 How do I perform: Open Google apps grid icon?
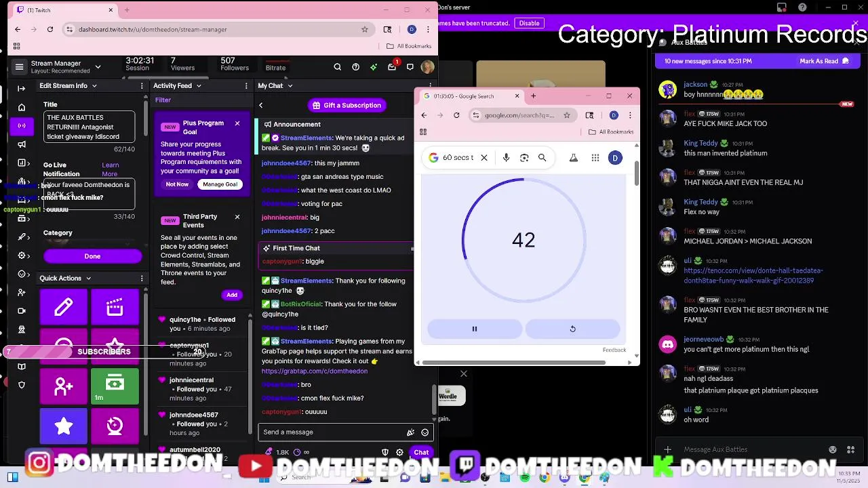pos(595,158)
